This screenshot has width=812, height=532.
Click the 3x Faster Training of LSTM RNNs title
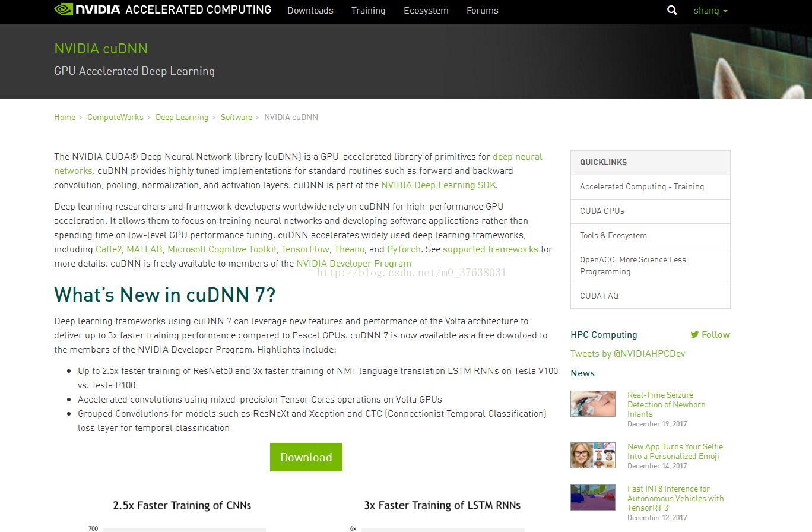[442, 505]
